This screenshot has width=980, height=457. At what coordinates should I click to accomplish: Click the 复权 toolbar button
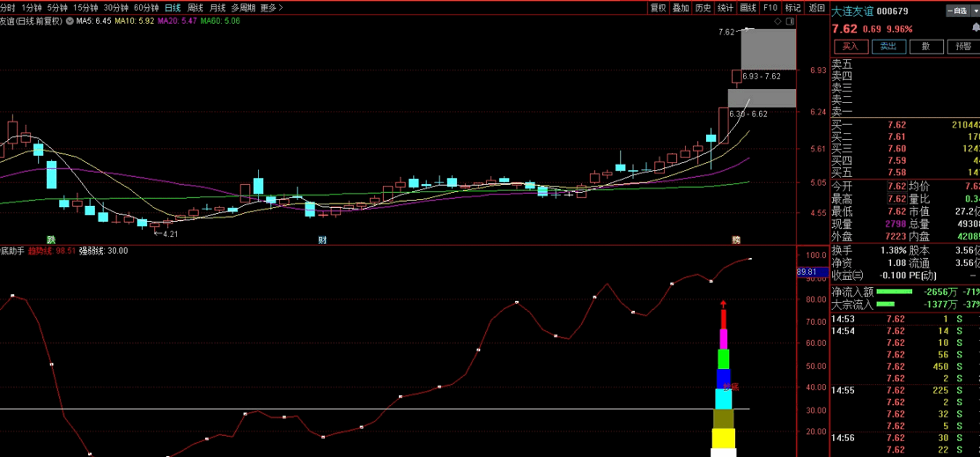pyautogui.click(x=658, y=8)
